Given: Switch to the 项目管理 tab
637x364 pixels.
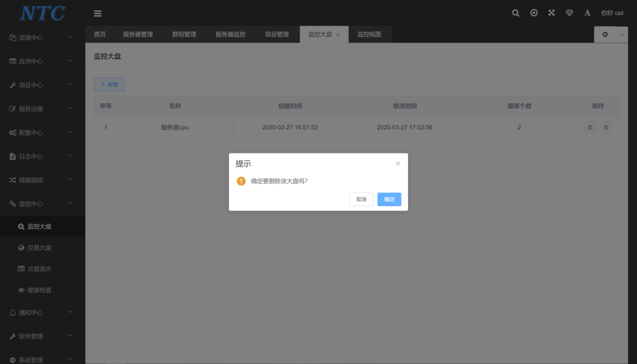Looking at the screenshot, I should click(x=277, y=35).
